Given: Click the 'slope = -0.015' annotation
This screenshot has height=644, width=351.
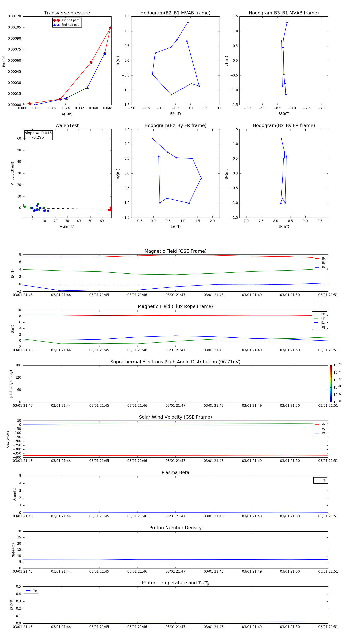Looking at the screenshot, I should point(38,133).
